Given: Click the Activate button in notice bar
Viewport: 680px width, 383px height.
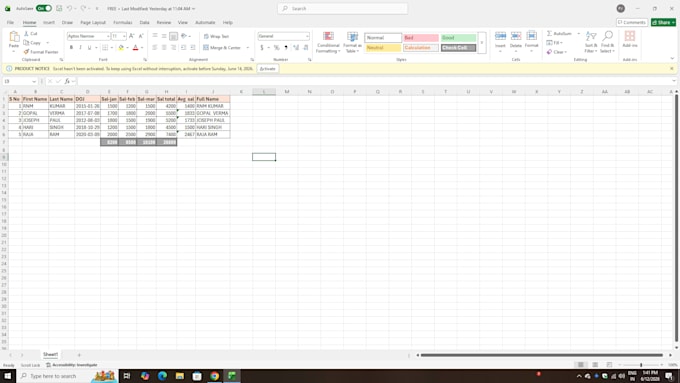Looking at the screenshot, I should (x=268, y=69).
